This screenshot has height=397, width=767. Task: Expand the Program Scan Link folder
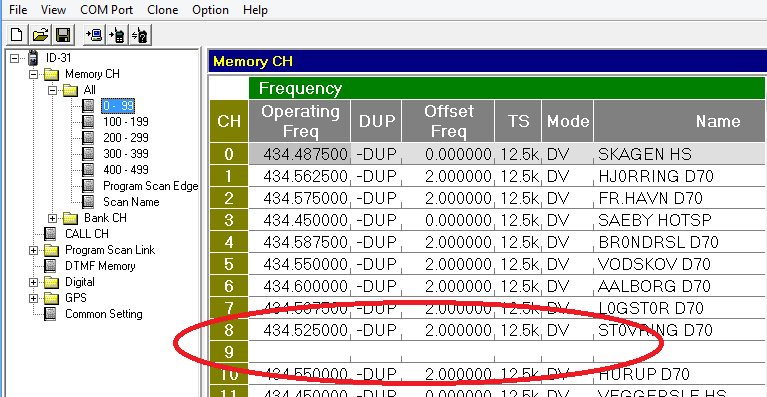pos(33,250)
